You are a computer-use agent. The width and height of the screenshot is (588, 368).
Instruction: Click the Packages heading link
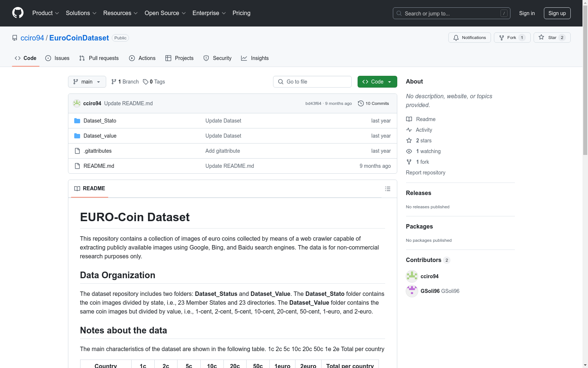419,226
